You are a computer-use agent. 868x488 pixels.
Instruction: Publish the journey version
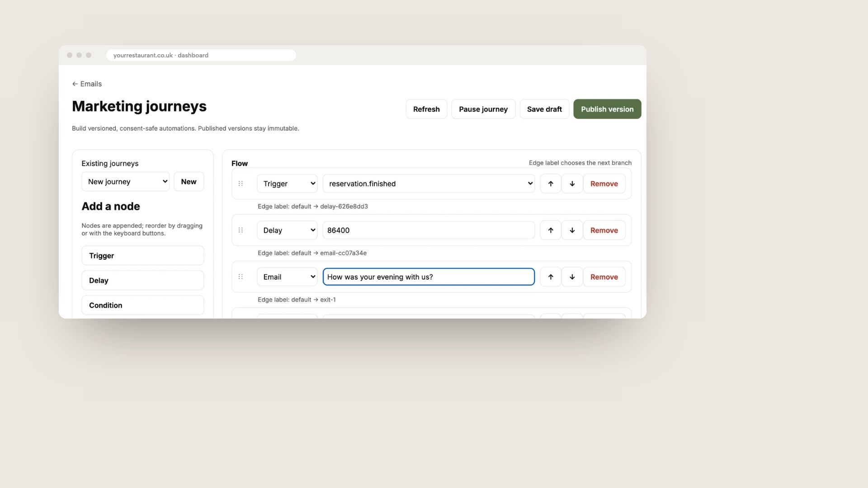click(x=607, y=109)
